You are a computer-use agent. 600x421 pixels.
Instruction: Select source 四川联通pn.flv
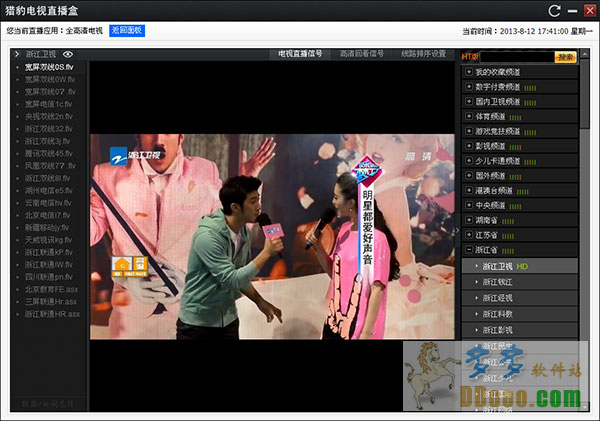point(49,277)
